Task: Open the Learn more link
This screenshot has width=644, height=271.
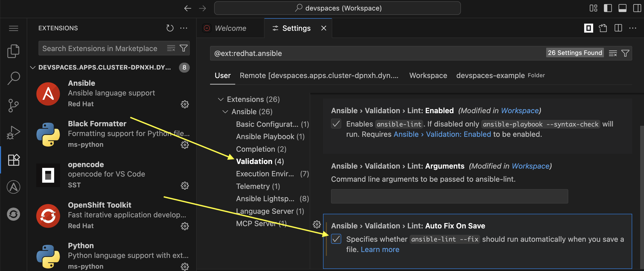Action: click(380, 249)
